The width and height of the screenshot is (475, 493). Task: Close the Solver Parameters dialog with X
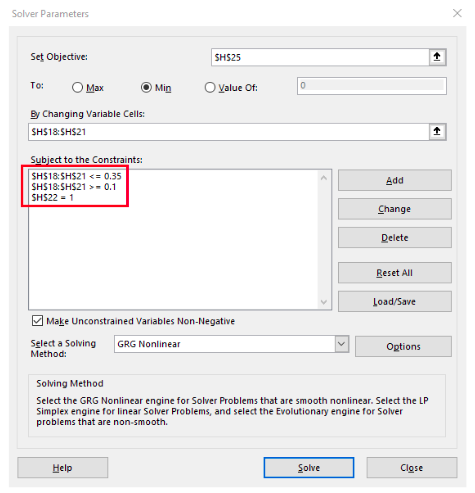click(457, 13)
